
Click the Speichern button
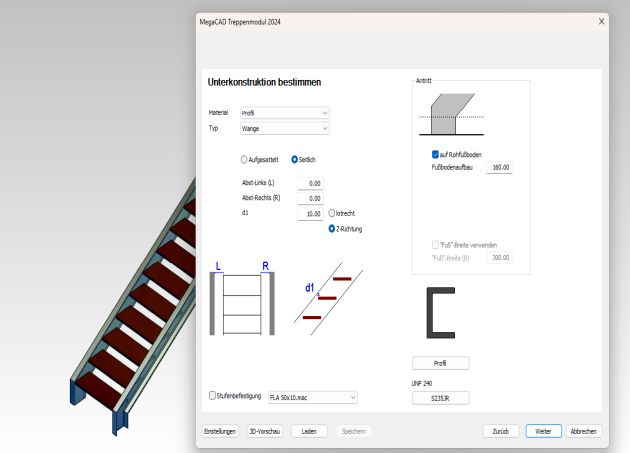click(354, 431)
